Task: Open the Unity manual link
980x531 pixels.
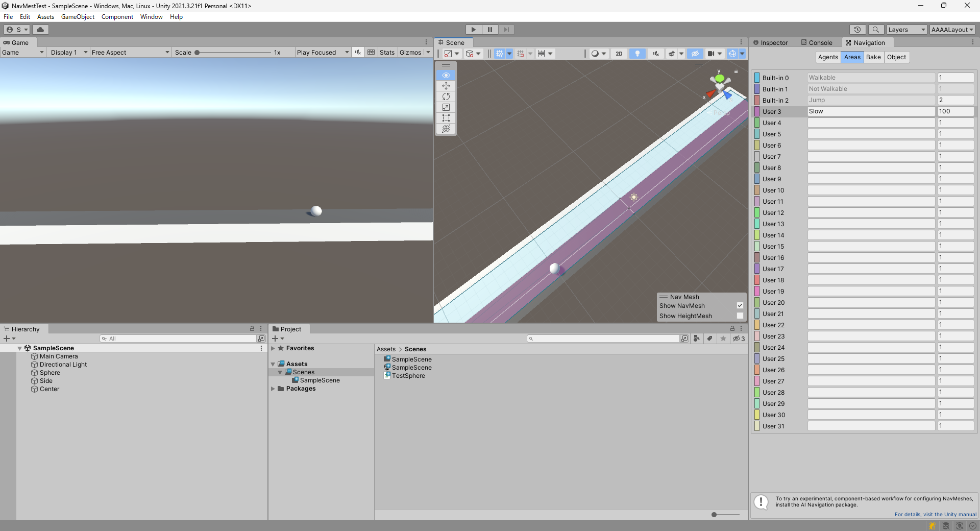Action: (x=936, y=515)
